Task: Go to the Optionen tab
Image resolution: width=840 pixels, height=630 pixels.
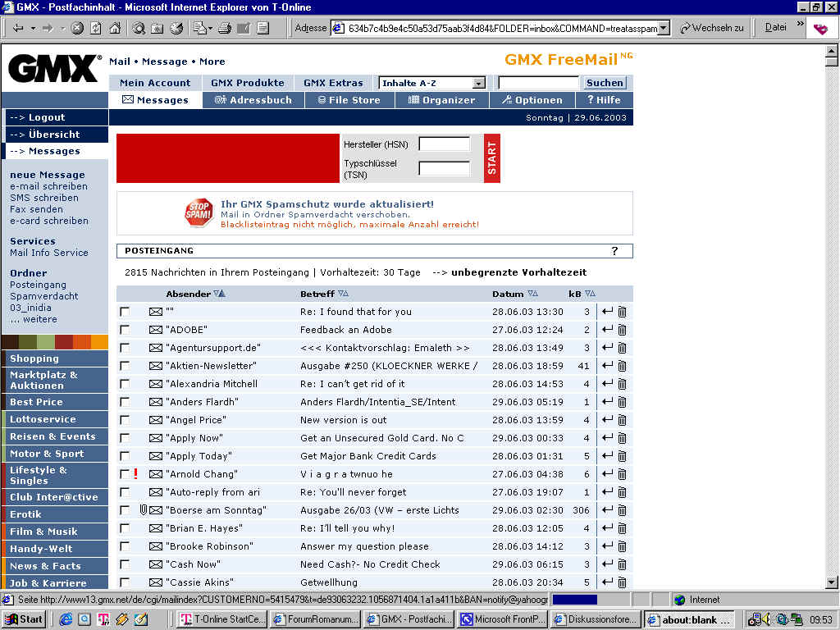Action: tap(532, 100)
